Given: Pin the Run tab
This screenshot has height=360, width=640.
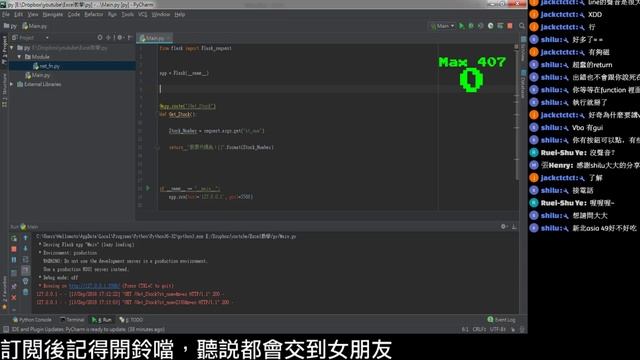Looking at the screenshot, I should (14, 287).
